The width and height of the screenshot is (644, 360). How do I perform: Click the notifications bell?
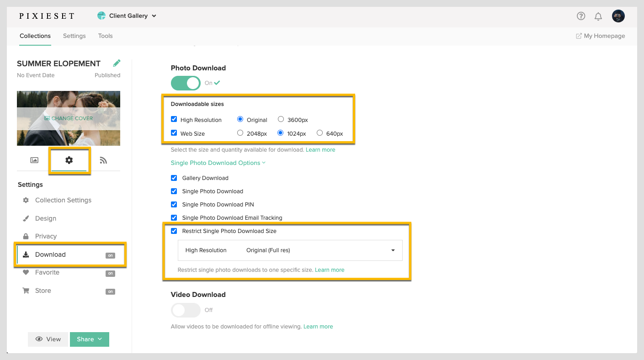click(598, 16)
